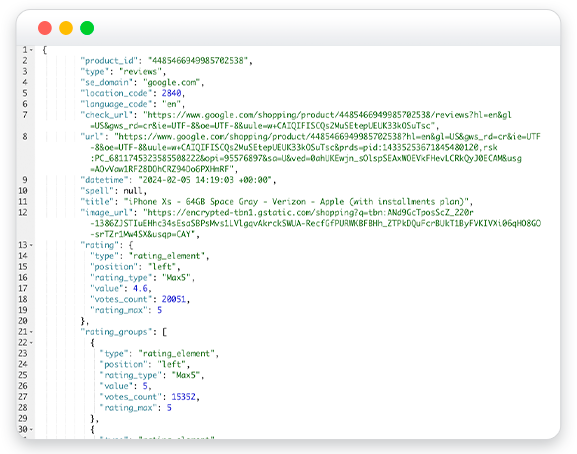Collapse the root object fold arrow on line 1
The width and height of the screenshot is (577, 454).
point(32,50)
